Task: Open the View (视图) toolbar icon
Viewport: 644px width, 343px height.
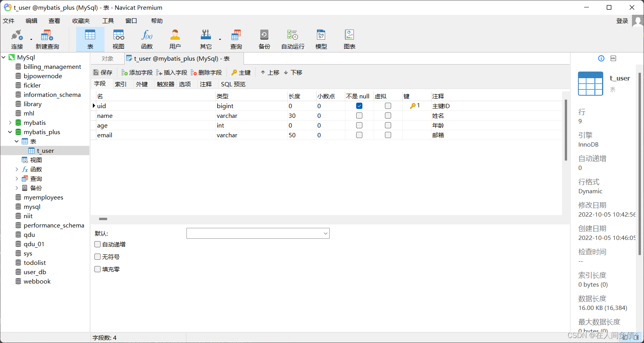Action: (118, 39)
